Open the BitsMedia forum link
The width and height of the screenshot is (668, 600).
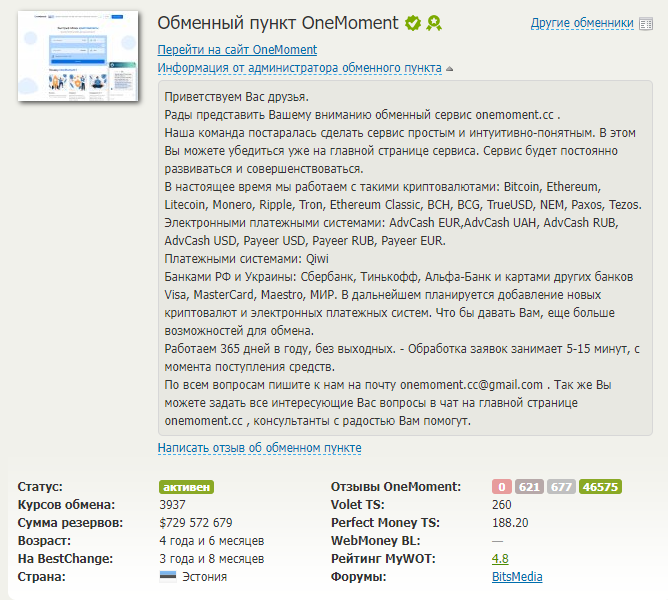[x=517, y=577]
